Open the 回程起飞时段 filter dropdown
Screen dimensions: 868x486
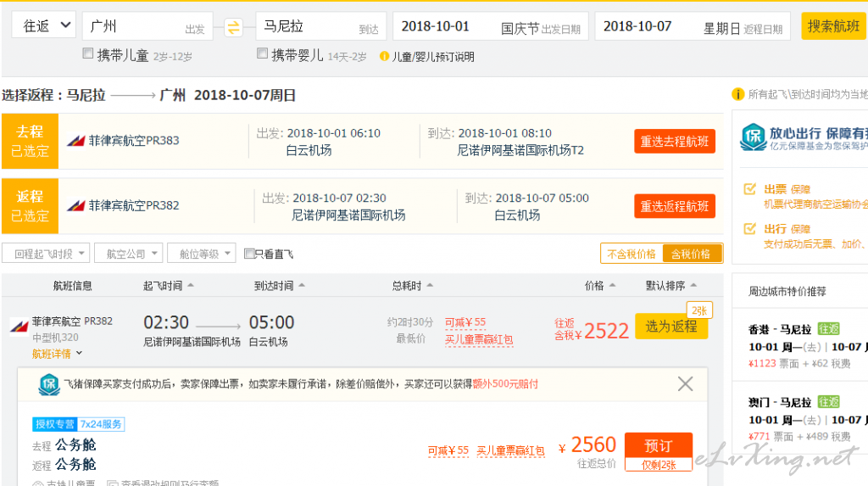click(46, 254)
